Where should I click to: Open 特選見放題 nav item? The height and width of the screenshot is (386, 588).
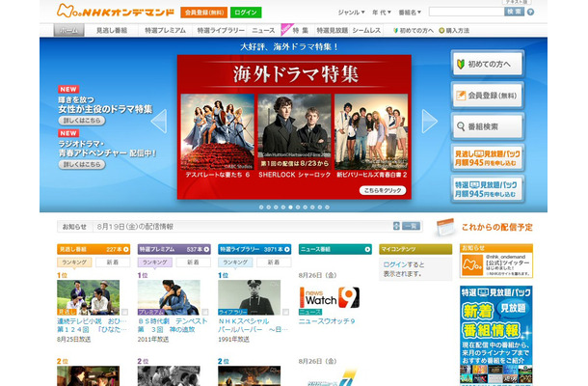point(333,31)
